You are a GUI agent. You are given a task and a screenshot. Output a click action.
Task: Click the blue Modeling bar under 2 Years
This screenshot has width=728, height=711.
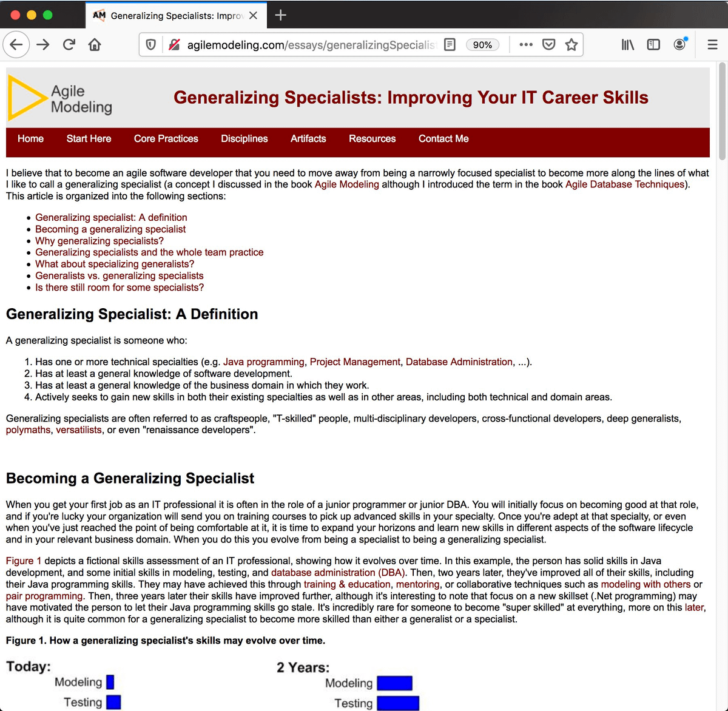pos(394,683)
